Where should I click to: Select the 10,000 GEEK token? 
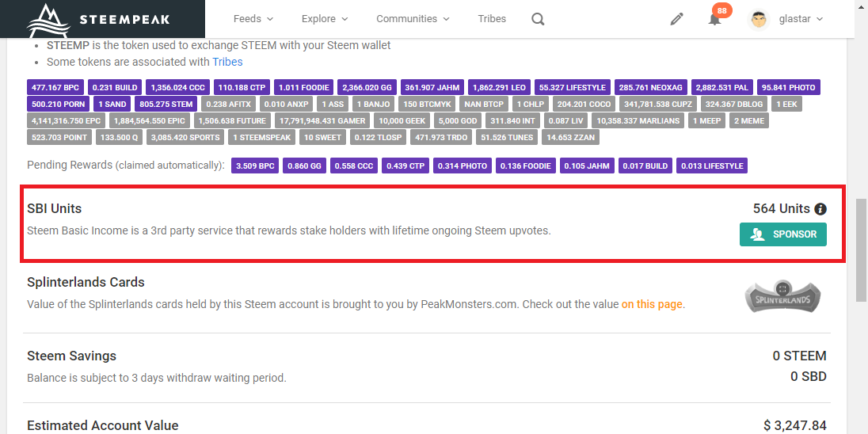pyautogui.click(x=402, y=120)
